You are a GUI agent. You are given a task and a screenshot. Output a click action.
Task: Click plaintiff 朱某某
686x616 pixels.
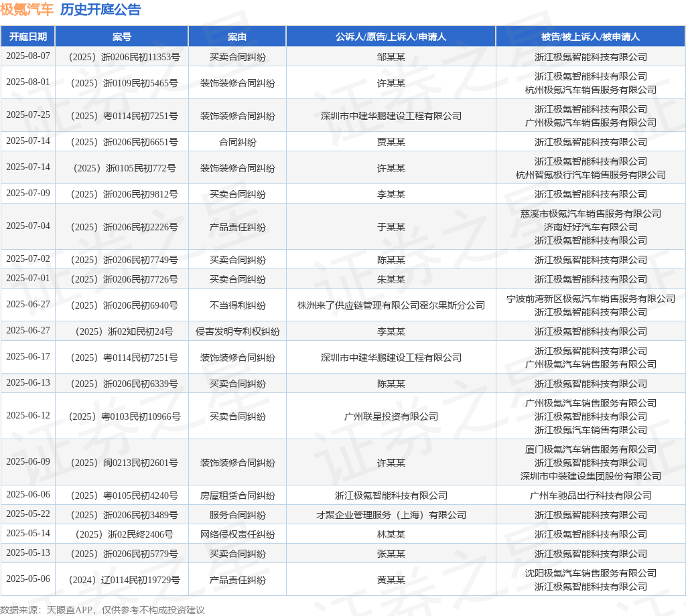(391, 279)
